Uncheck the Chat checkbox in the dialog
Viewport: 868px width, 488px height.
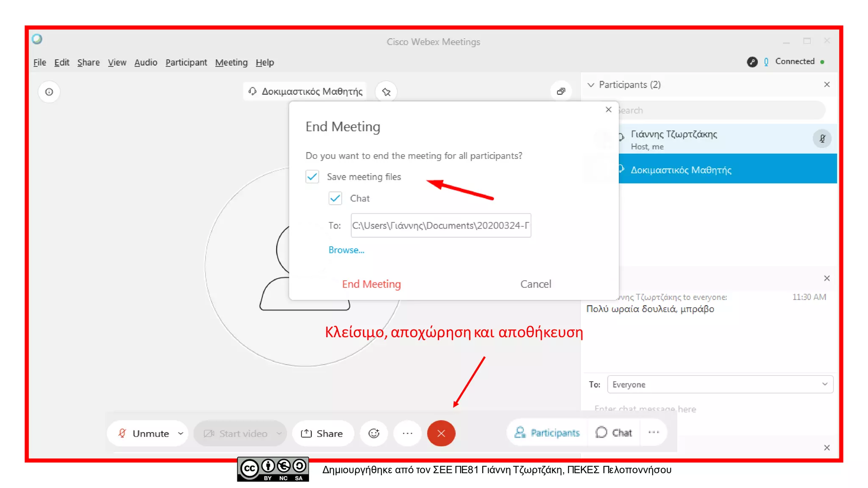pos(335,198)
